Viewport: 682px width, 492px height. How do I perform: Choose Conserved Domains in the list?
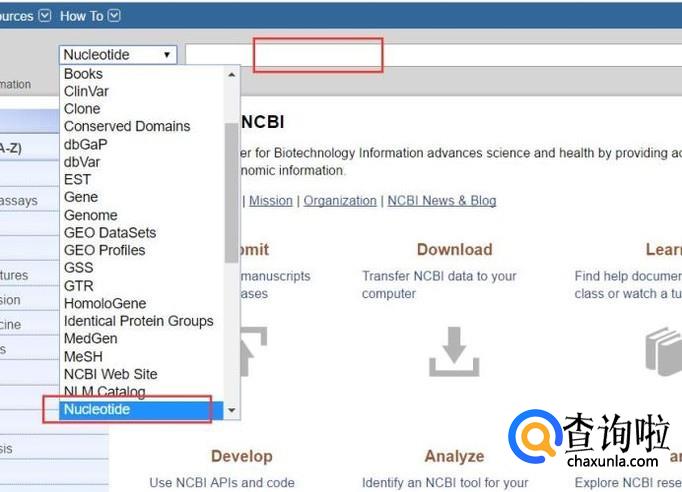tap(141, 127)
